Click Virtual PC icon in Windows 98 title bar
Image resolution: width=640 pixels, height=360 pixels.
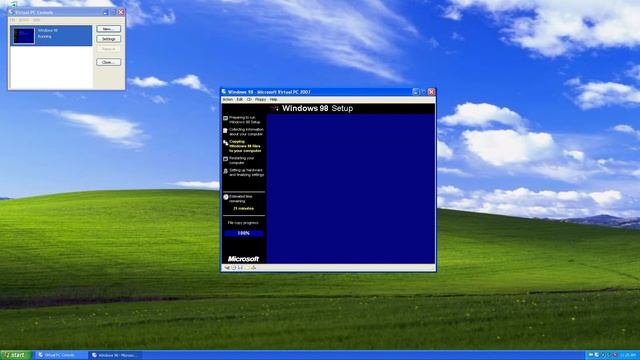tap(224, 92)
